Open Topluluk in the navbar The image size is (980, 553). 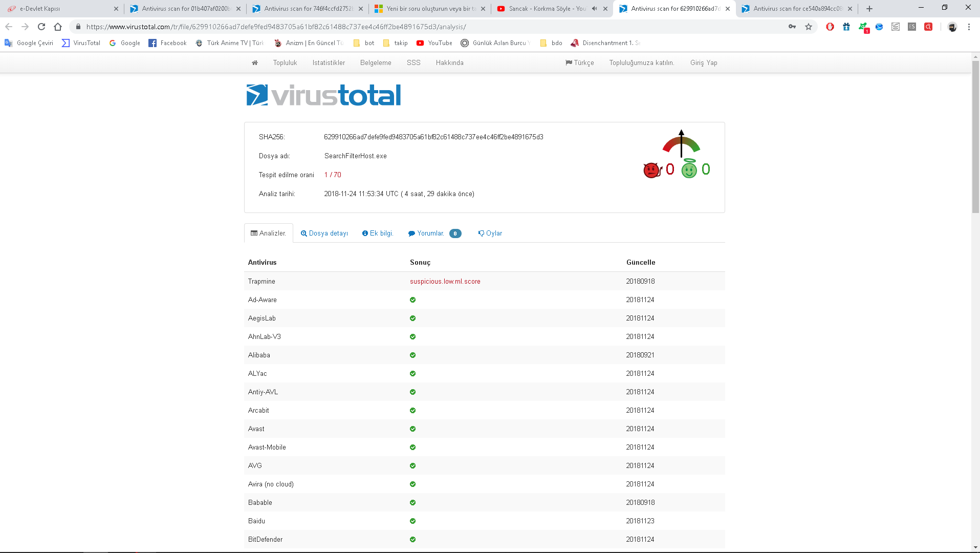(285, 62)
